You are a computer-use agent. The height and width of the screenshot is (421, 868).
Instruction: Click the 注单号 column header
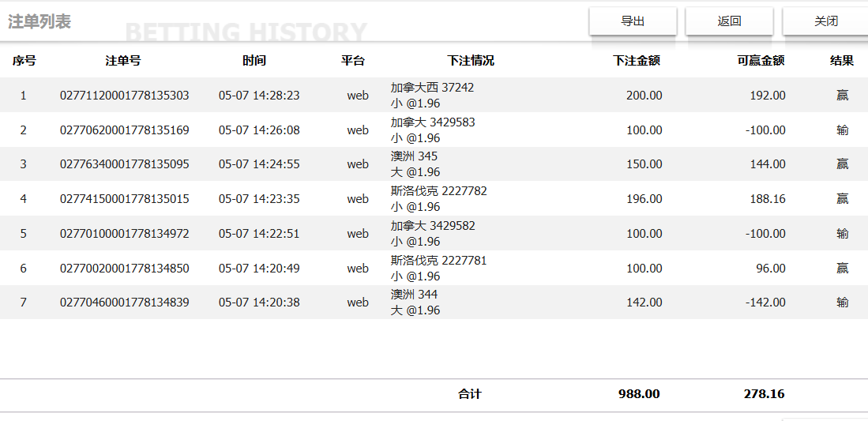pyautogui.click(x=123, y=61)
